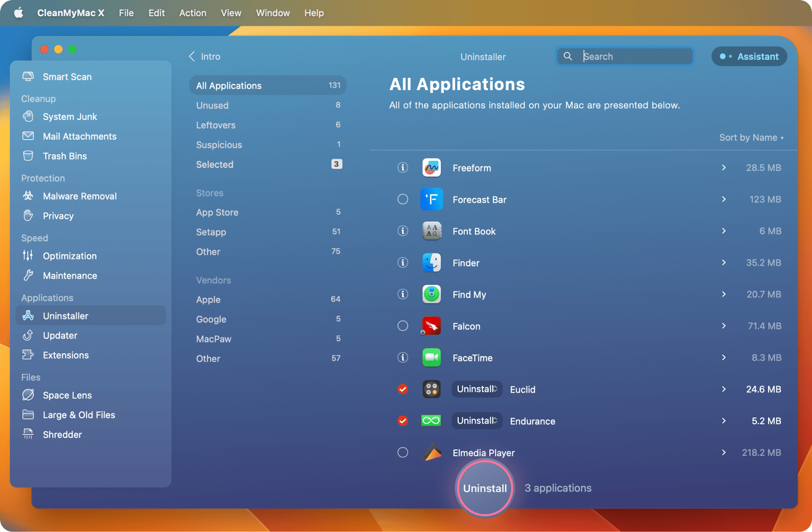The height and width of the screenshot is (532, 812).
Task: Click the info icon beside Finder
Action: pyautogui.click(x=402, y=262)
